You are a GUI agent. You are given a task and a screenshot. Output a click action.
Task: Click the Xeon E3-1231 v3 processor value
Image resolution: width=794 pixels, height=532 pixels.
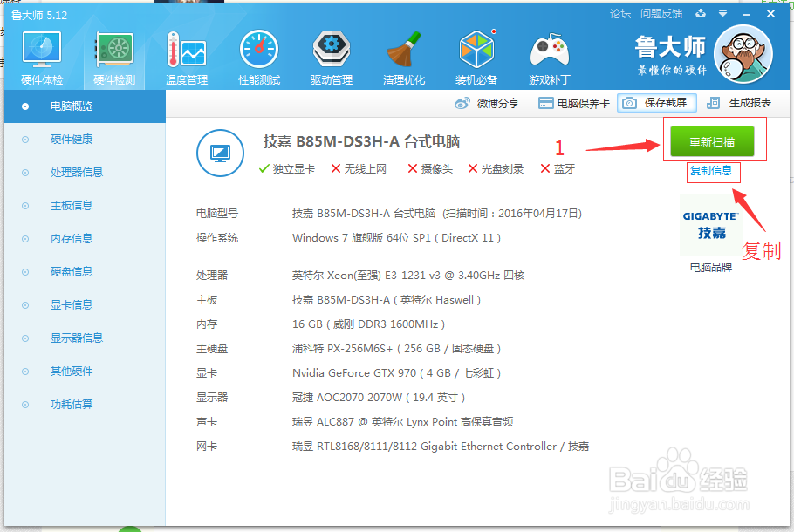(408, 276)
